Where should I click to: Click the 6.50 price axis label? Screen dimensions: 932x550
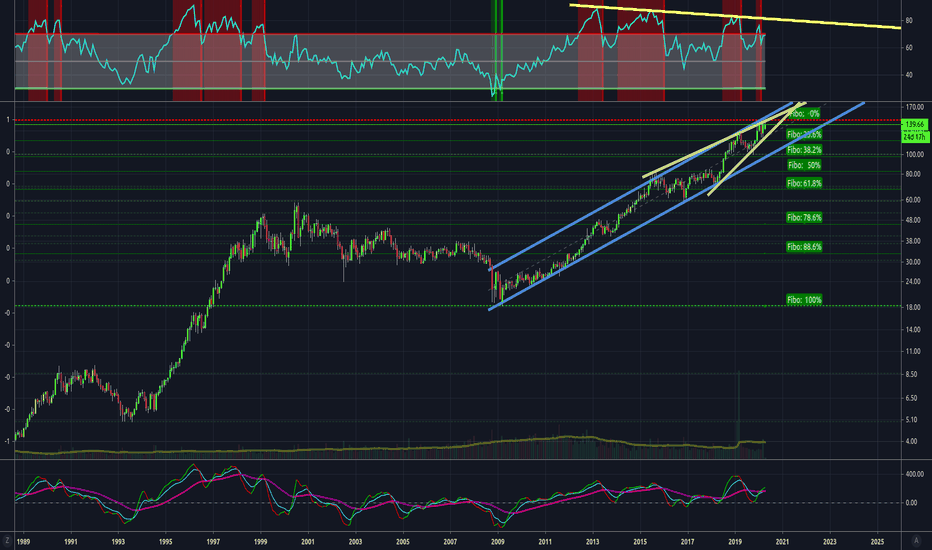click(x=913, y=398)
